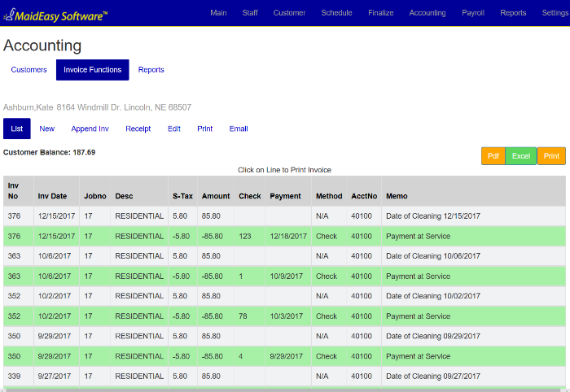
Task: Select the List sub-tab
Action: (x=17, y=128)
